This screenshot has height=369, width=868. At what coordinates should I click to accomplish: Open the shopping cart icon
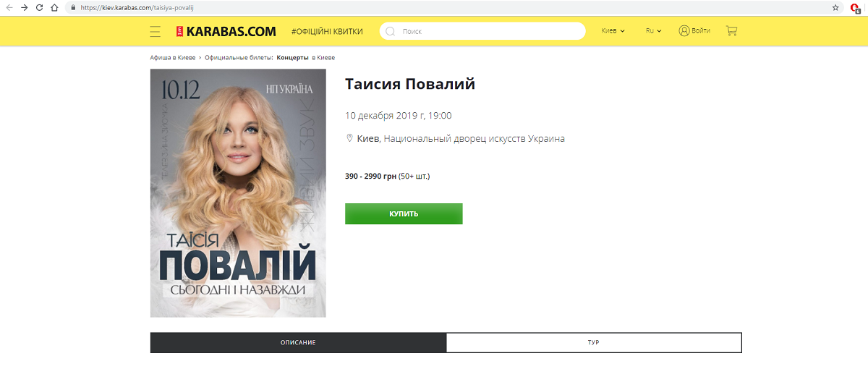pyautogui.click(x=731, y=31)
